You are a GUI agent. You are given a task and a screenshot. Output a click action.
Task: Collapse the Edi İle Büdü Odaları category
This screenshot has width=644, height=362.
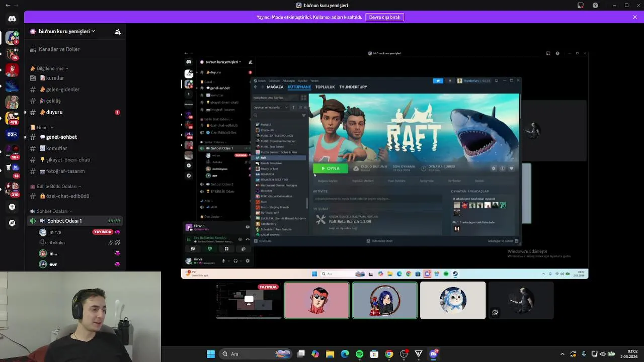pyautogui.click(x=54, y=187)
